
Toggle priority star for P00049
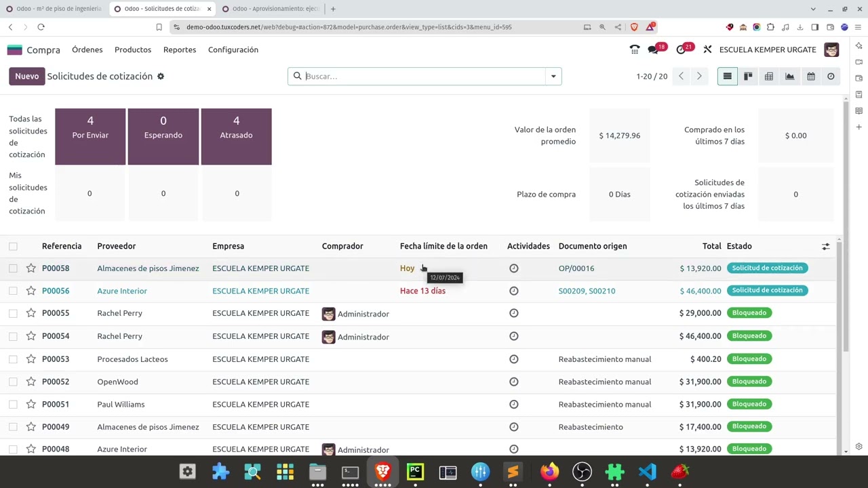[31, 427]
